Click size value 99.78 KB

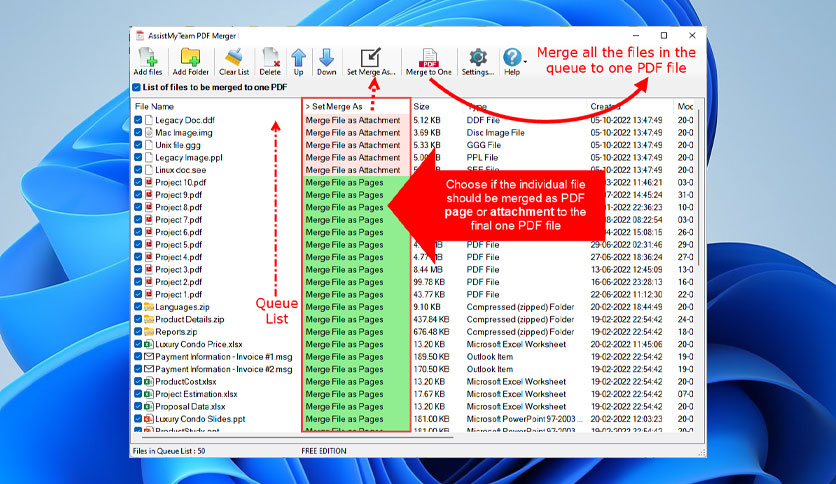point(429,281)
